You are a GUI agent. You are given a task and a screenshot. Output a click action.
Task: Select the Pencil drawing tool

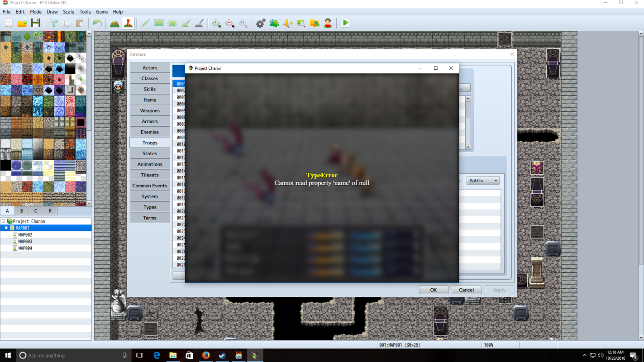(146, 23)
